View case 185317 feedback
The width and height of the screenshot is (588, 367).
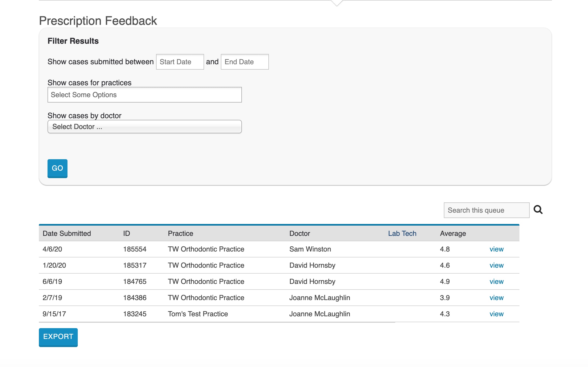496,265
